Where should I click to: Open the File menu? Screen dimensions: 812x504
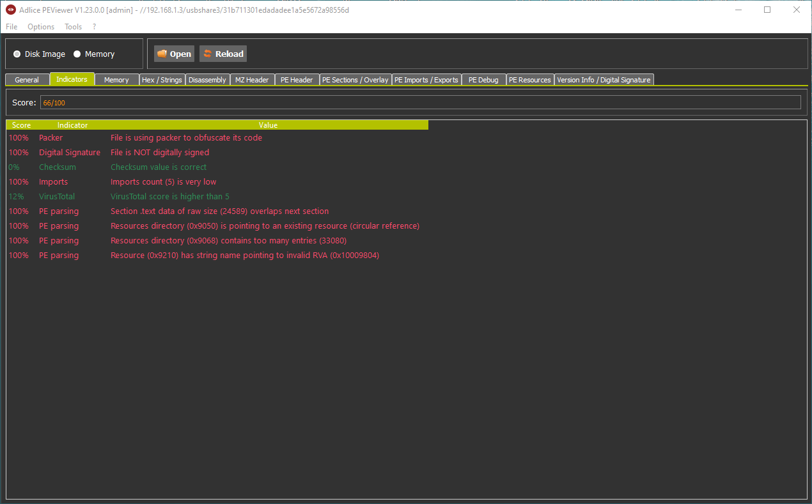pos(12,27)
